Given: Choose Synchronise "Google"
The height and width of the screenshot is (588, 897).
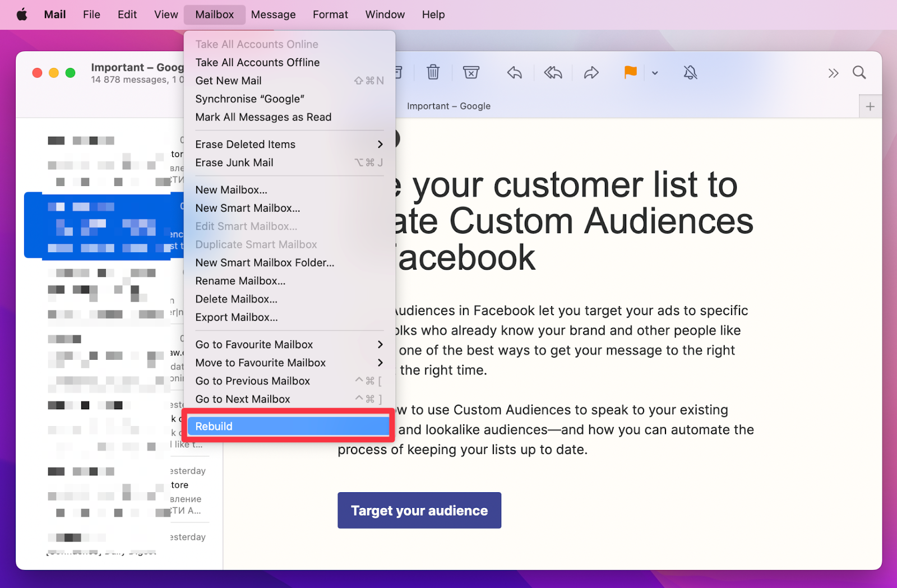Looking at the screenshot, I should 289,99.
